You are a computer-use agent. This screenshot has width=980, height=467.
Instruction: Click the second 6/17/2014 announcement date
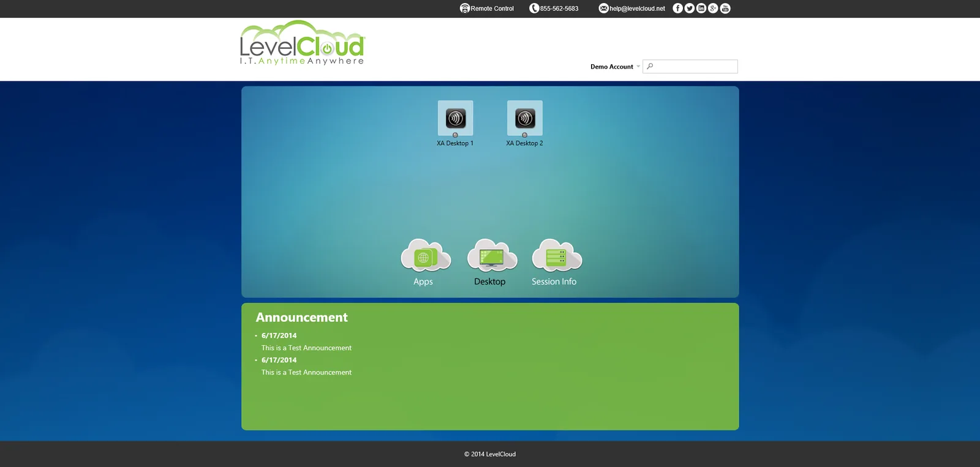click(279, 360)
